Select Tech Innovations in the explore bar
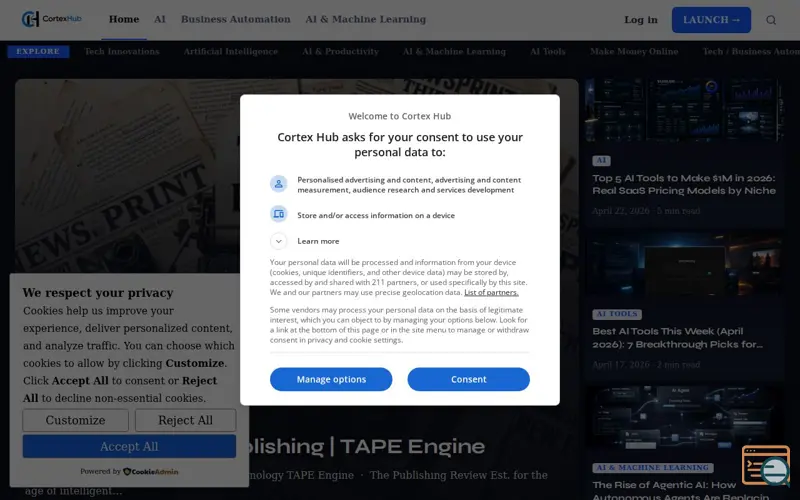800x500 pixels. 122,52
